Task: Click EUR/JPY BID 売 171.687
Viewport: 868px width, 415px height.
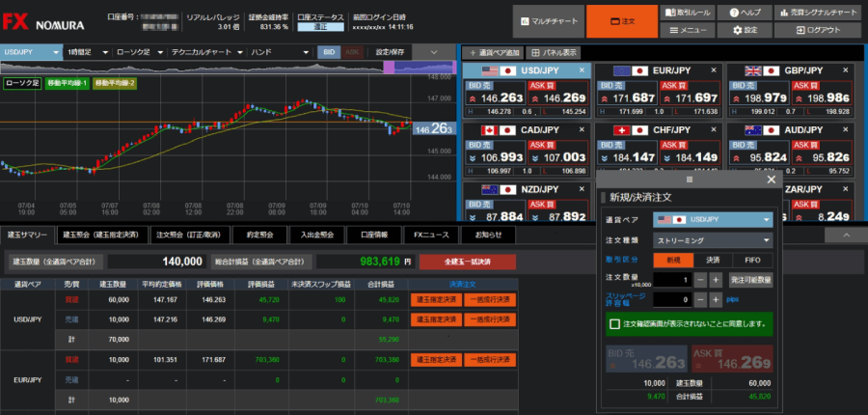Action: [x=627, y=93]
